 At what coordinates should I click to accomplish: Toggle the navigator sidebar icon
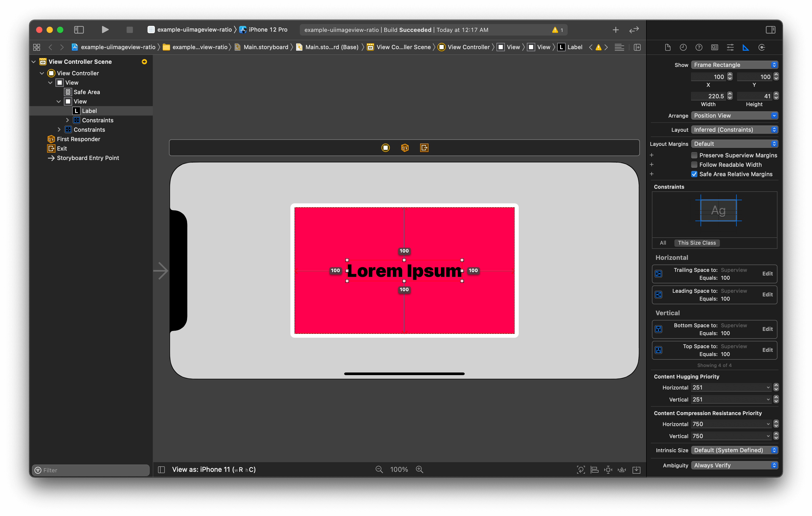tap(79, 30)
